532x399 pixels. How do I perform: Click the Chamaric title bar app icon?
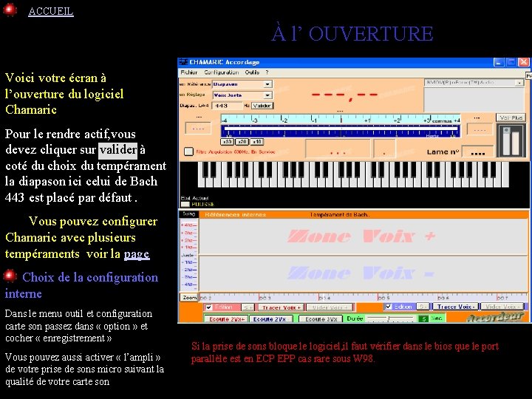point(183,62)
